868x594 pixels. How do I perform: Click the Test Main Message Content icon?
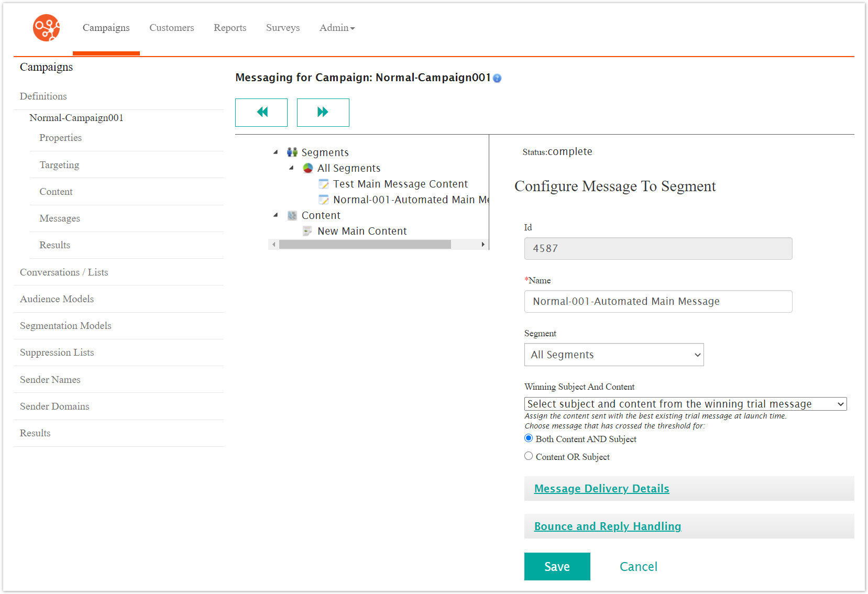[x=324, y=184]
